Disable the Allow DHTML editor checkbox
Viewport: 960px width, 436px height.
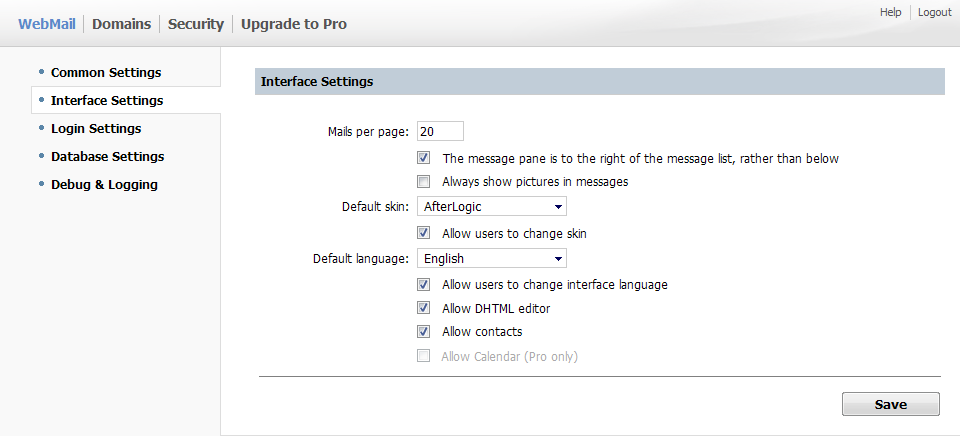tap(424, 308)
